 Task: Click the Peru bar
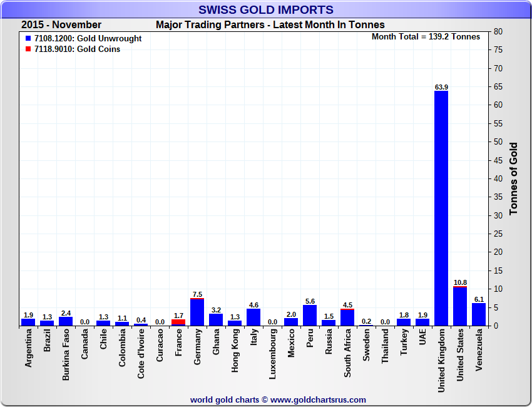(x=309, y=316)
